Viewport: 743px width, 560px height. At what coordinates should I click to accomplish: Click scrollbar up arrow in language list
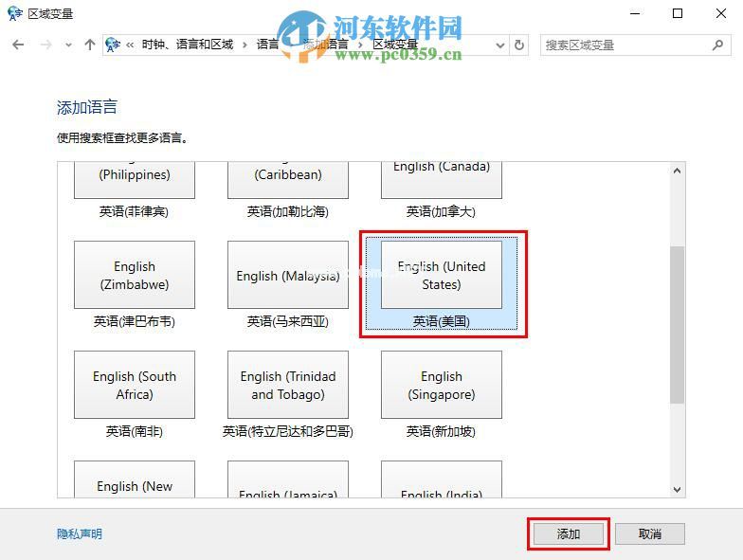[677, 171]
